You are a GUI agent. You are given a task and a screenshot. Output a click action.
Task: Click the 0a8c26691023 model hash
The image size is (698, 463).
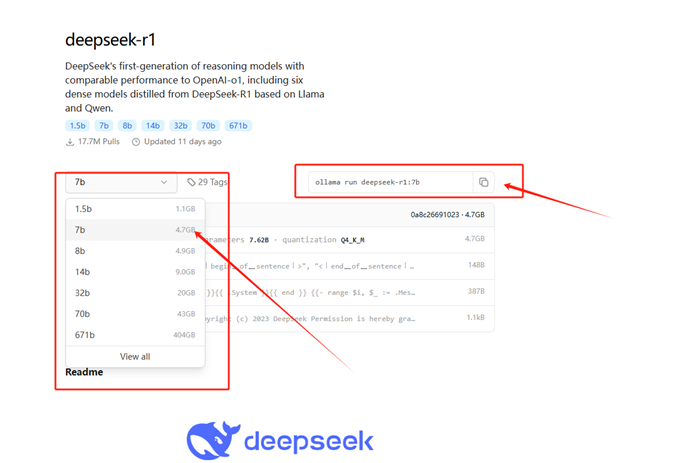tap(434, 215)
